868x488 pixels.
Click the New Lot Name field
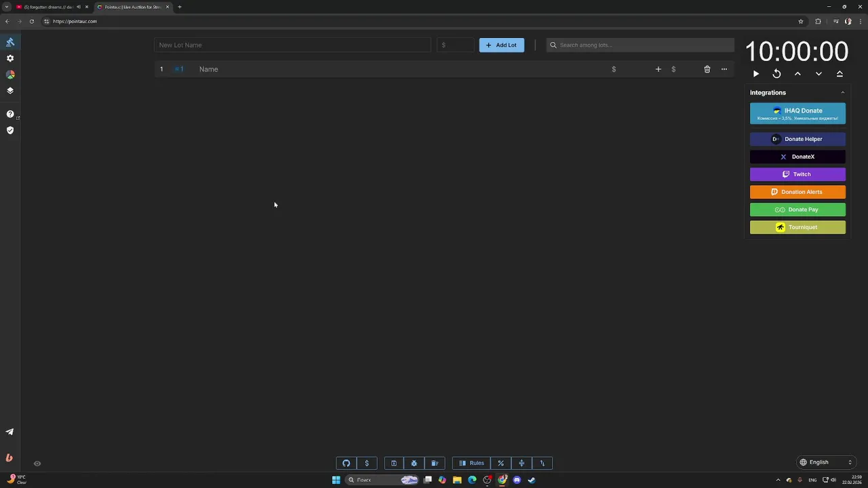292,45
